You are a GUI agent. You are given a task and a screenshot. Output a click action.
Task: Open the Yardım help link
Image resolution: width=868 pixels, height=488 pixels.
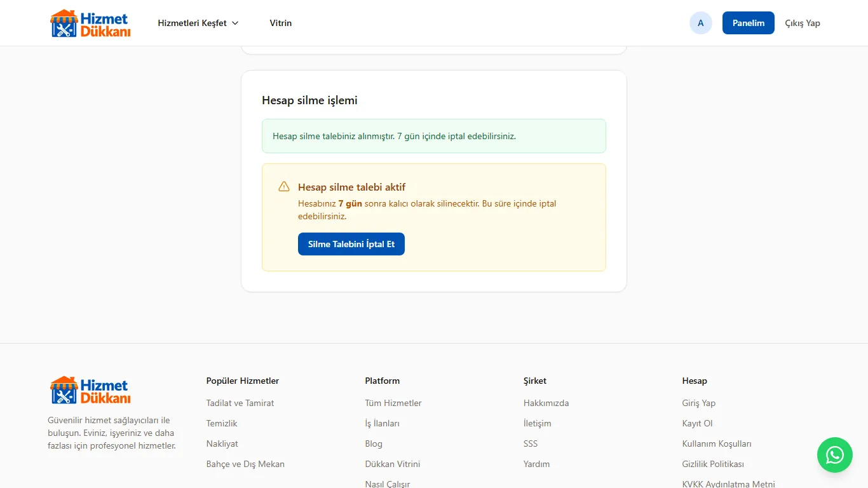[x=537, y=464]
